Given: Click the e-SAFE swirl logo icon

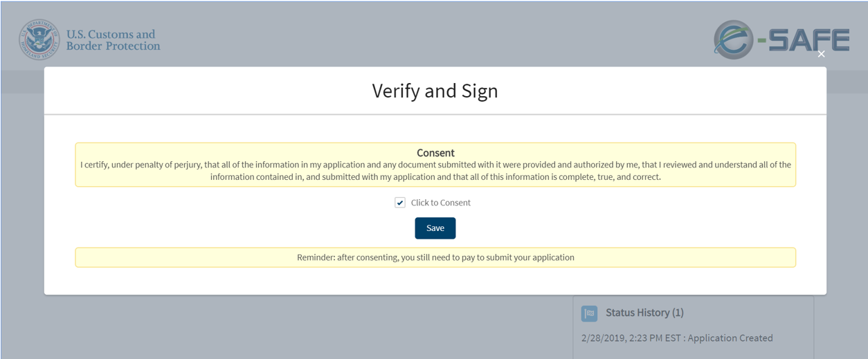Looking at the screenshot, I should (x=733, y=40).
